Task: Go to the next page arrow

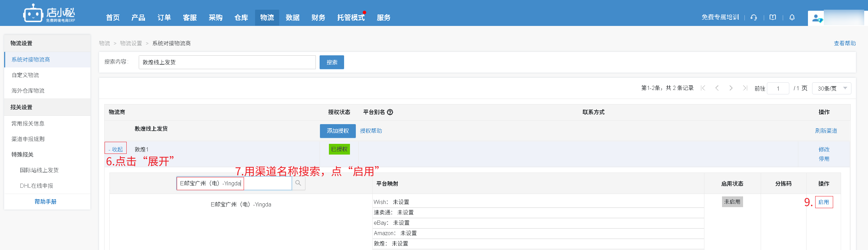Action: tap(731, 88)
